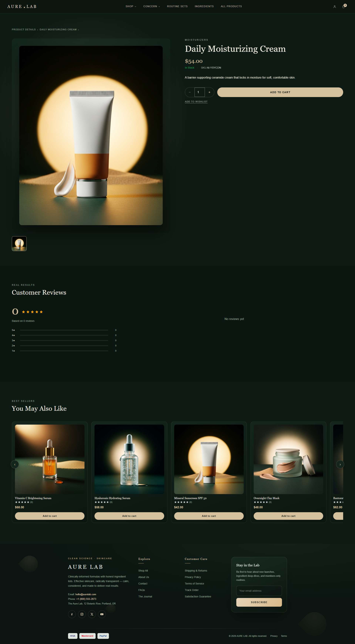Increase quantity with plus button
Screen dimensions: 355x644
click(209, 92)
